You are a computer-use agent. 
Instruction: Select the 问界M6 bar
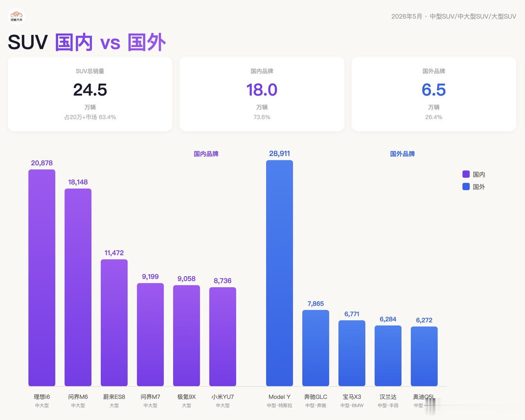pyautogui.click(x=78, y=288)
